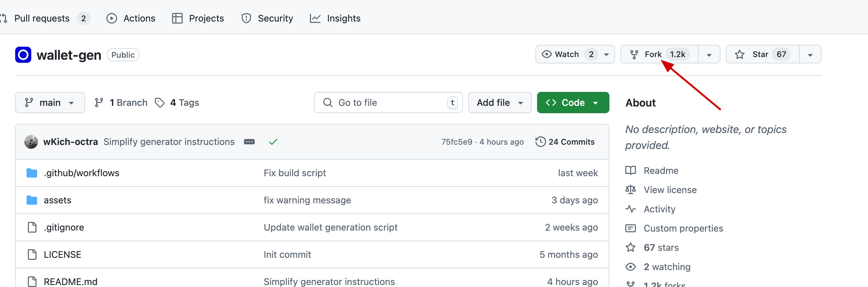This screenshot has height=287, width=868.
Task: Click the license scale icon
Action: coord(631,189)
